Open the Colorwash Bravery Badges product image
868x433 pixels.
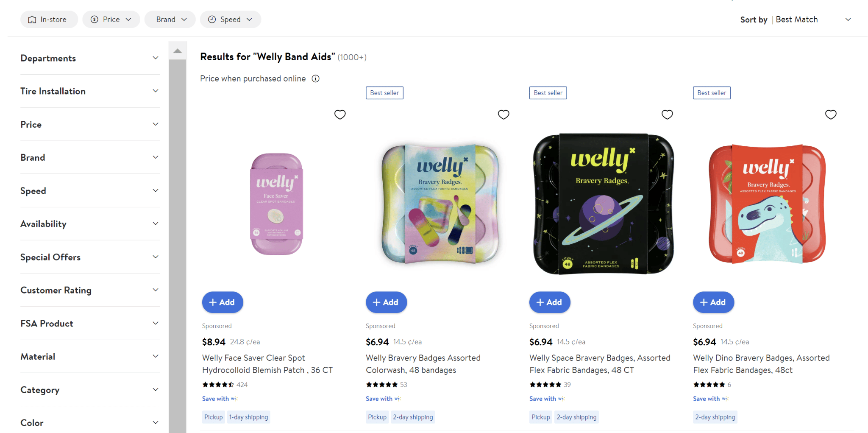pos(440,204)
